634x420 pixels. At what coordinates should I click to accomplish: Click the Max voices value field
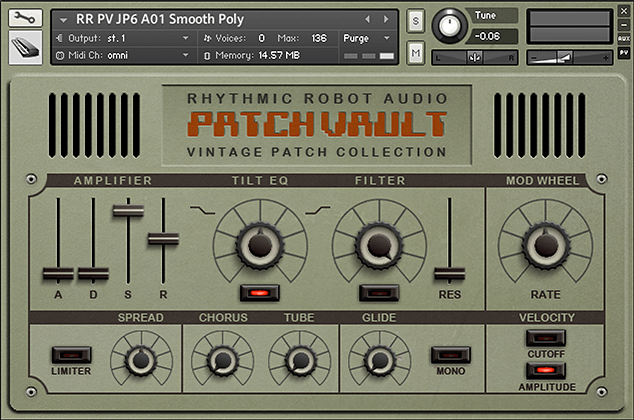point(319,38)
